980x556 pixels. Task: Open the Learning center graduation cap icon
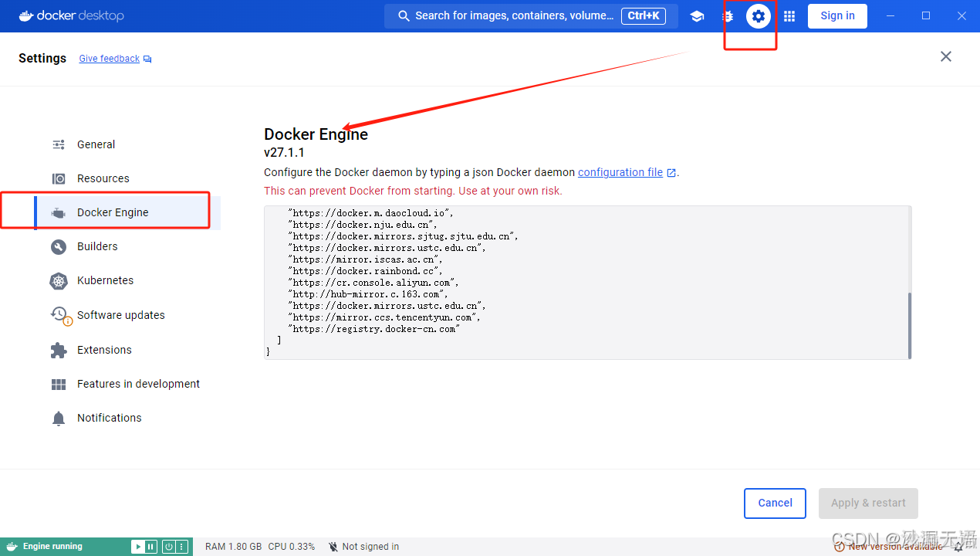(697, 16)
